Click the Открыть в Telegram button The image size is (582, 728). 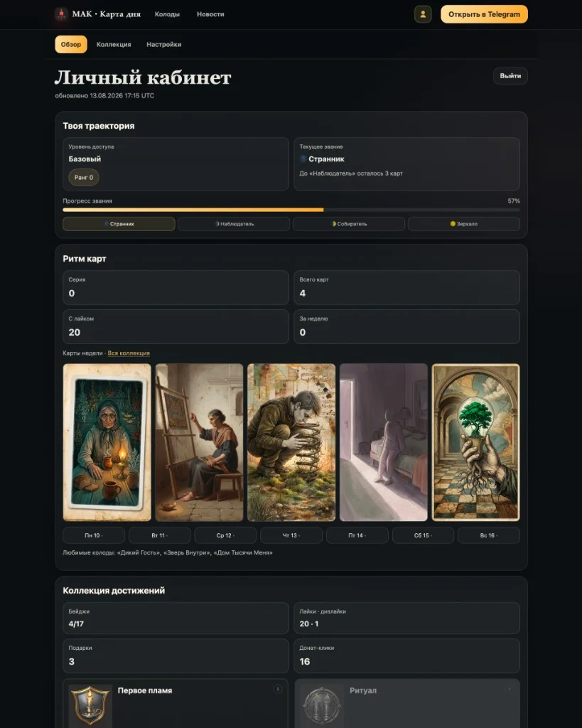[x=484, y=14]
